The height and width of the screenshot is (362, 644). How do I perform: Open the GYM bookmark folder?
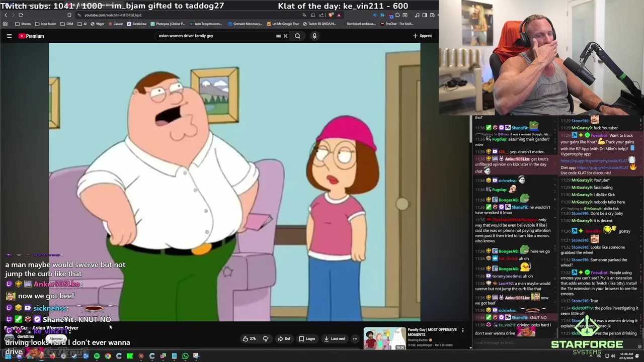point(67,24)
